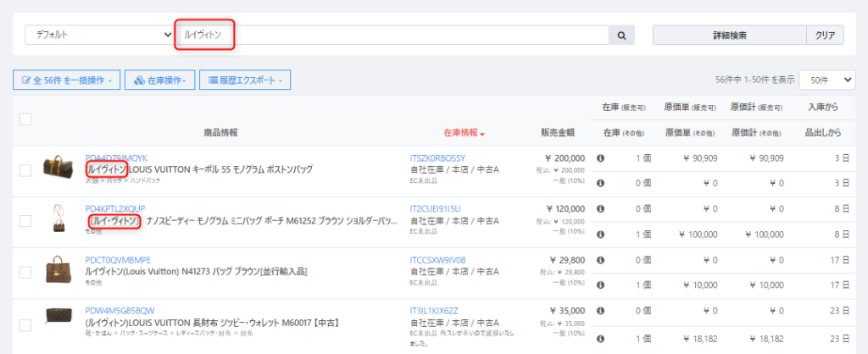Click the 原価計 (販売可) column header
868x354 pixels.
[x=757, y=108]
